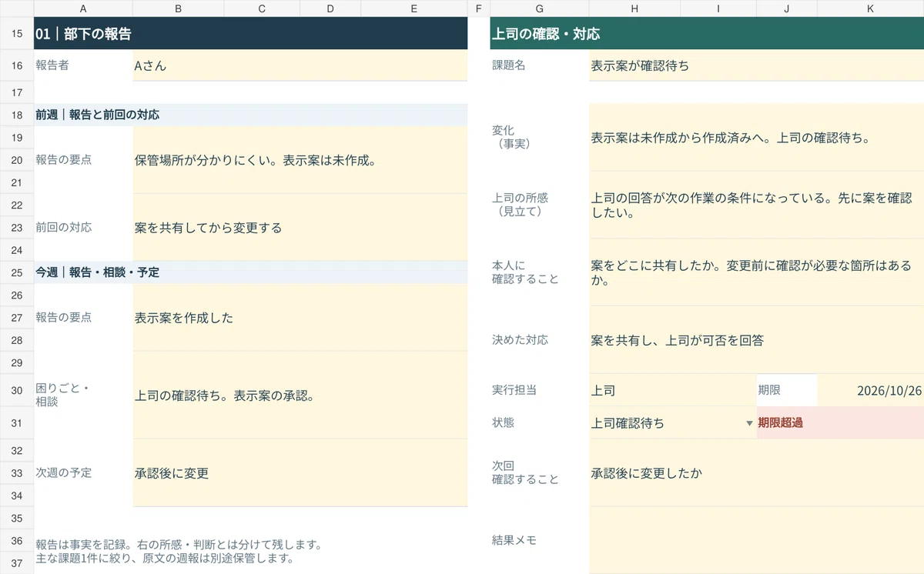Select the deadline date '2026/10/26'
This screenshot has width=924, height=574.
870,390
